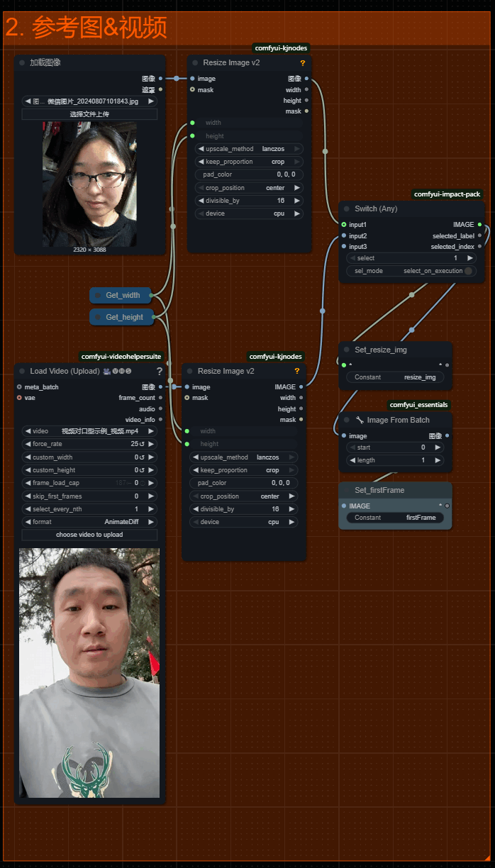
Task: Click choose video to upload button
Action: [89, 535]
